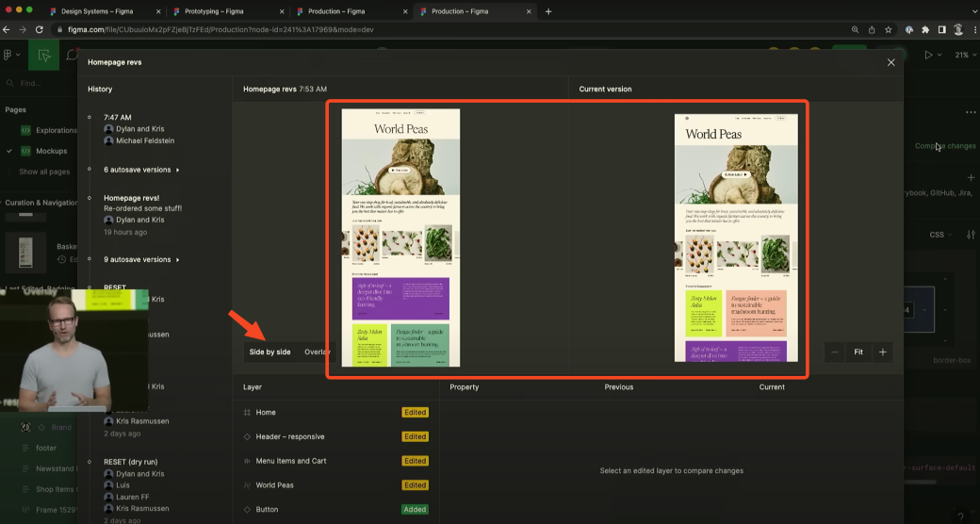
Task: Zoom in with the plus button
Action: click(883, 352)
